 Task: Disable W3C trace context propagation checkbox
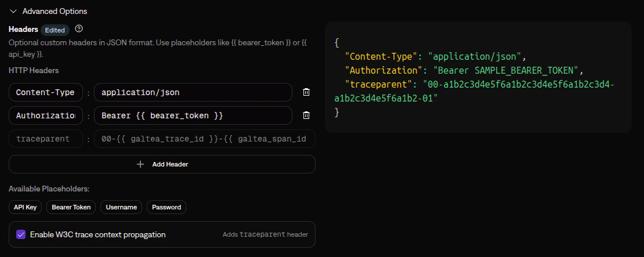[x=21, y=234]
